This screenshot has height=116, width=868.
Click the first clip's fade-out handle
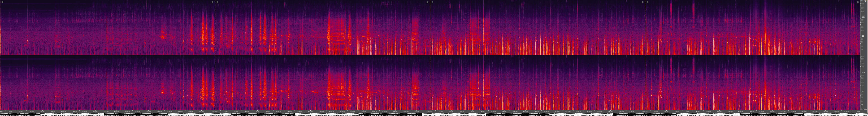pyautogui.click(x=213, y=2)
